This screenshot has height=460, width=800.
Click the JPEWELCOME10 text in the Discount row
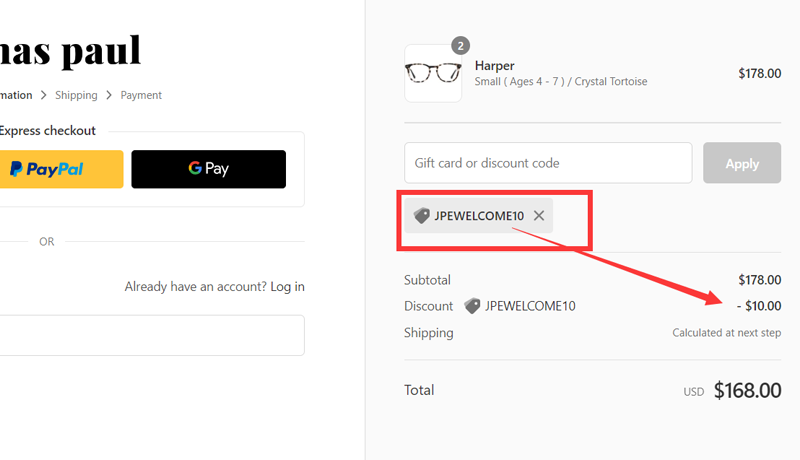[x=529, y=306]
